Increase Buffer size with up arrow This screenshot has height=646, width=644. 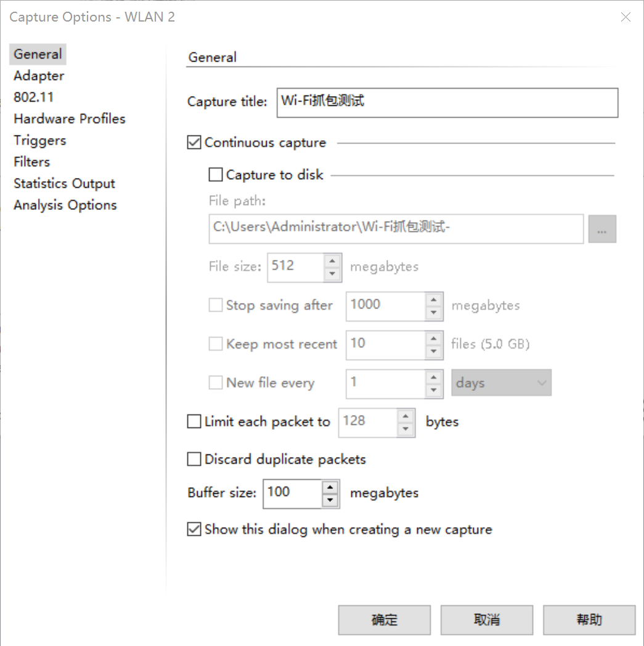click(x=330, y=488)
